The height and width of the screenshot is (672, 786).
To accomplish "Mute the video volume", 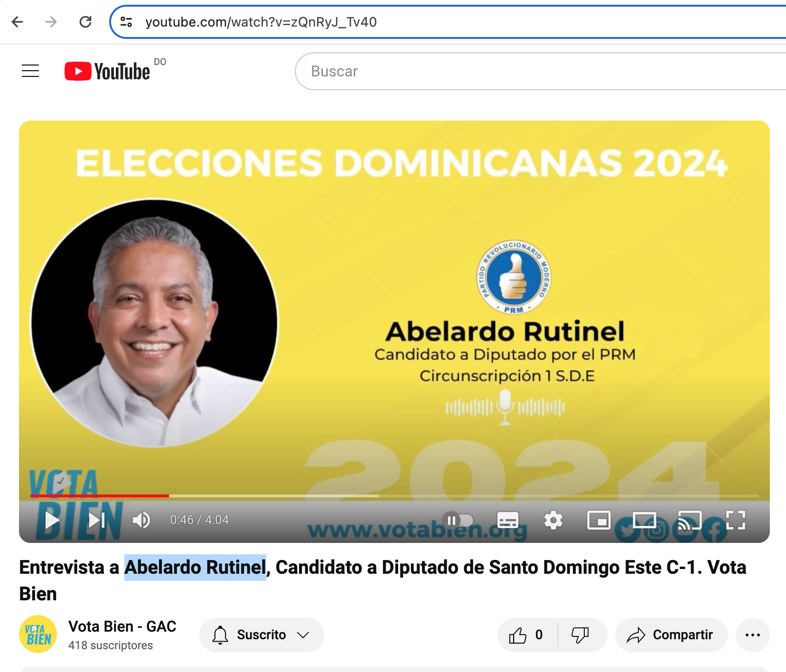I will [x=141, y=520].
